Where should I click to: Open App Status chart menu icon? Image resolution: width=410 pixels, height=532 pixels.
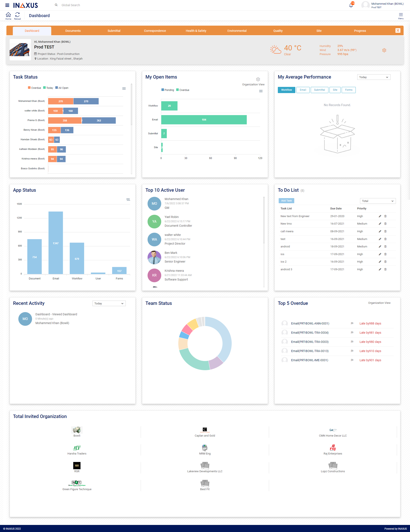click(128, 199)
